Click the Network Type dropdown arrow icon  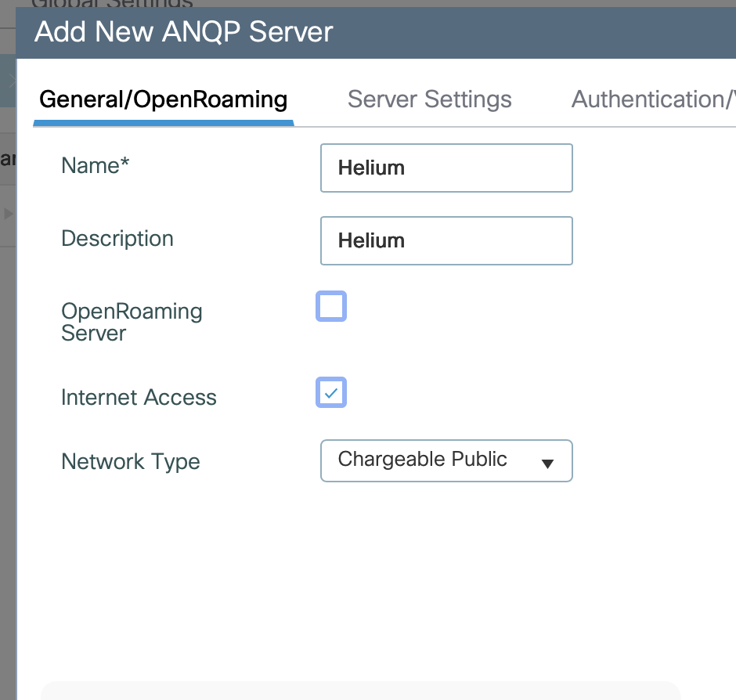pos(548,463)
